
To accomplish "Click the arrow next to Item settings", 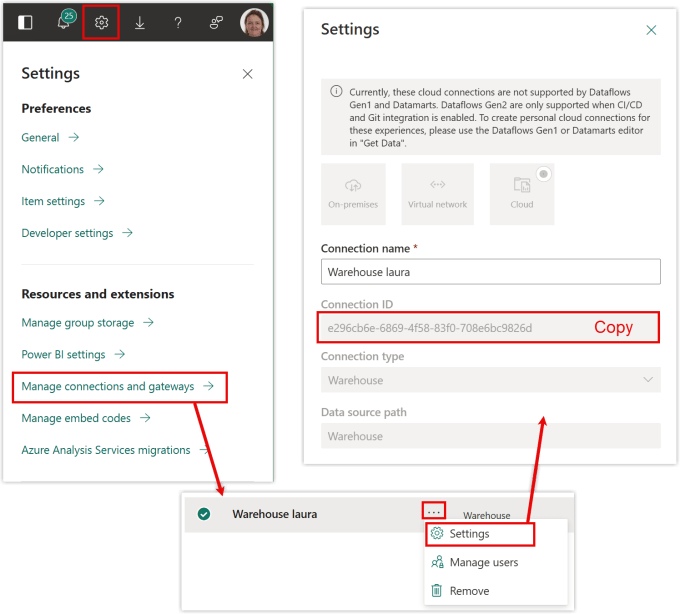I will pos(99,201).
